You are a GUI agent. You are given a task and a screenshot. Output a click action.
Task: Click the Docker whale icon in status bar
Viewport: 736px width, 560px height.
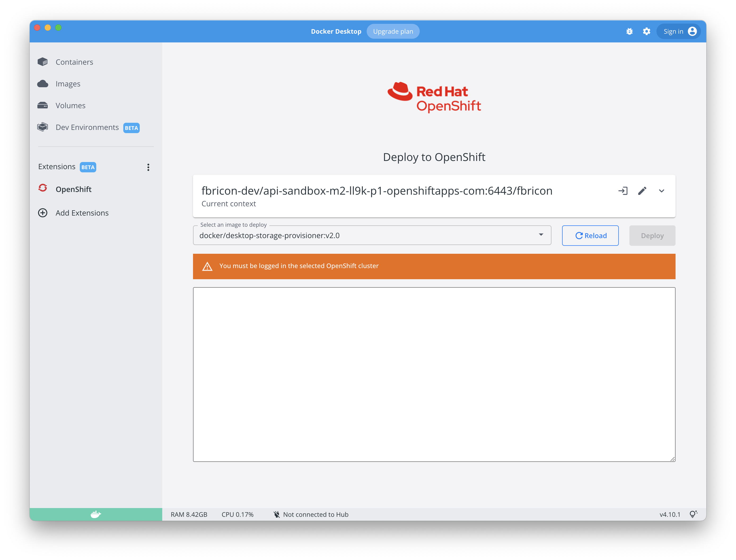click(96, 514)
